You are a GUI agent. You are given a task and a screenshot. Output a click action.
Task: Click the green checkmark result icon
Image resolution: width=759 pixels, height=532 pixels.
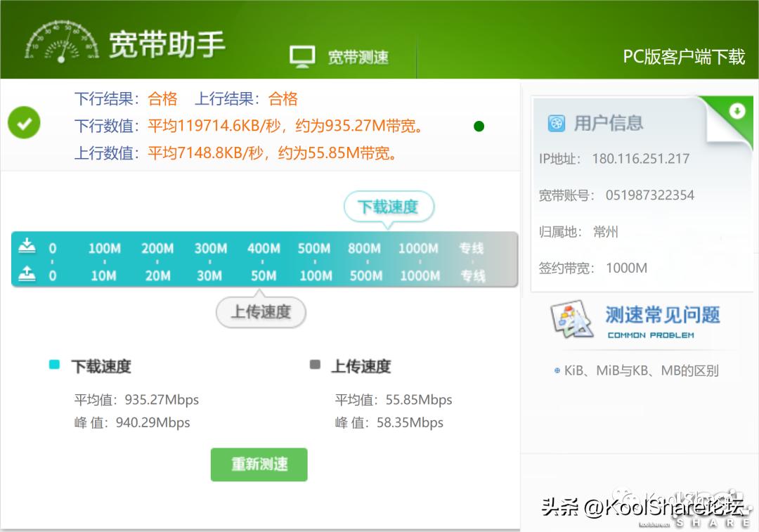[23, 124]
